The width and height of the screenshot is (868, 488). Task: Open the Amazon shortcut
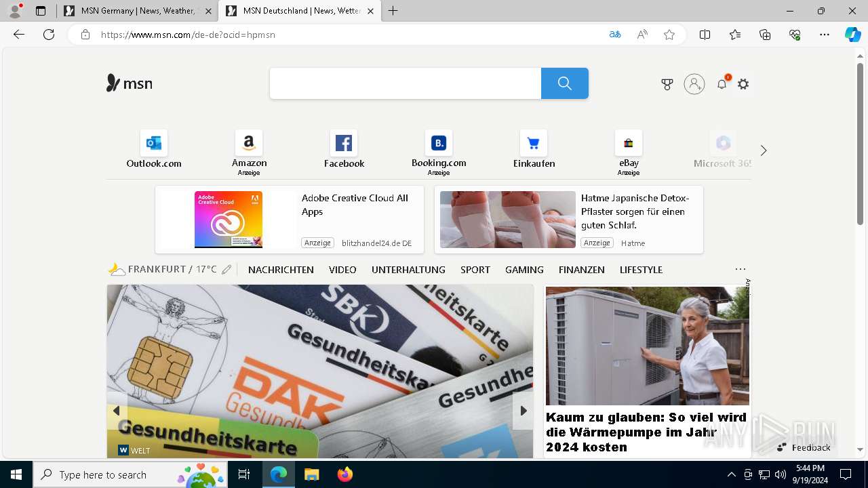click(x=249, y=152)
